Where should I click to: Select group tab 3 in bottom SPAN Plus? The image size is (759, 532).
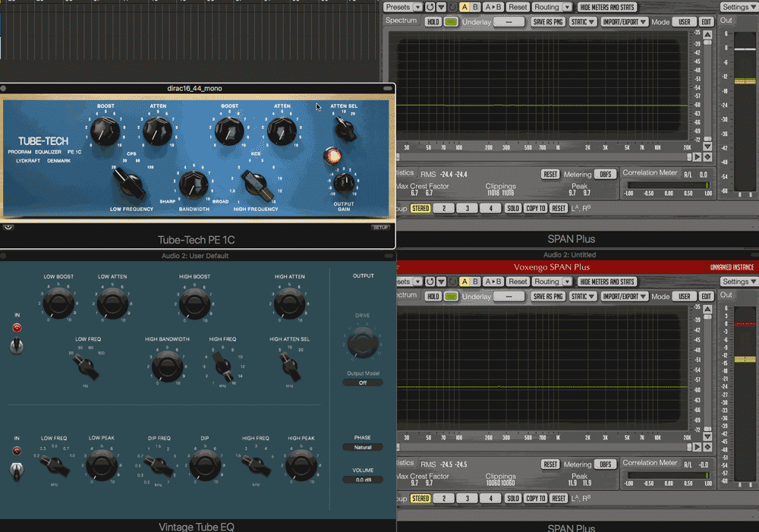467,499
